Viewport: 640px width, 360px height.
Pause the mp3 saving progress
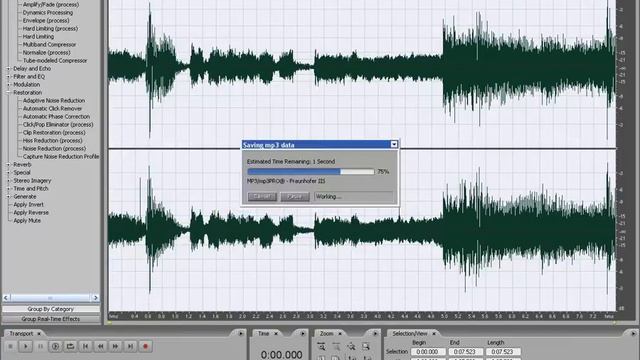pos(295,197)
